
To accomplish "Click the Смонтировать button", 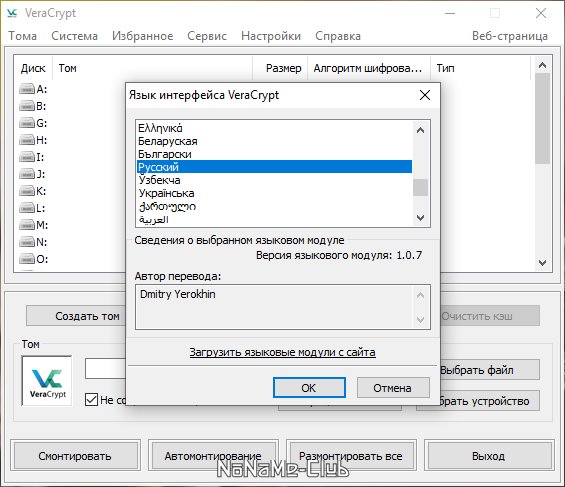I will [75, 456].
